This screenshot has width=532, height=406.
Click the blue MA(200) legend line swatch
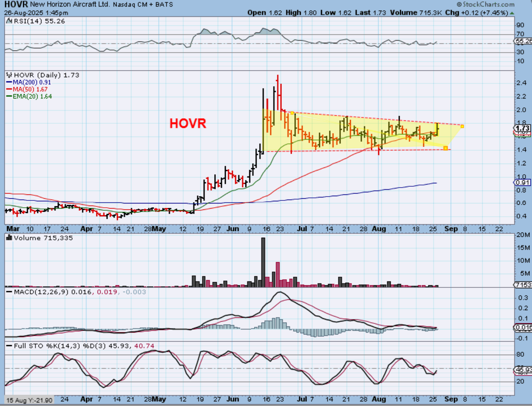tap(10, 82)
